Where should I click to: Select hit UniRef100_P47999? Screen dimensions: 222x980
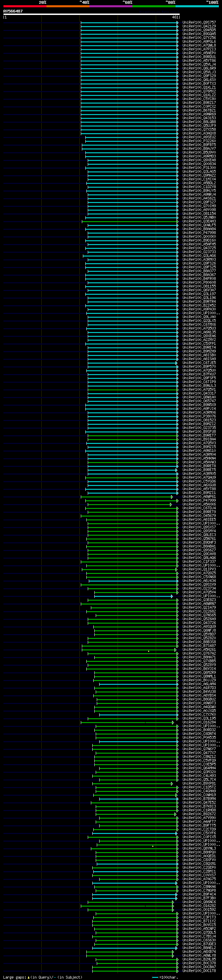click(x=199, y=500)
